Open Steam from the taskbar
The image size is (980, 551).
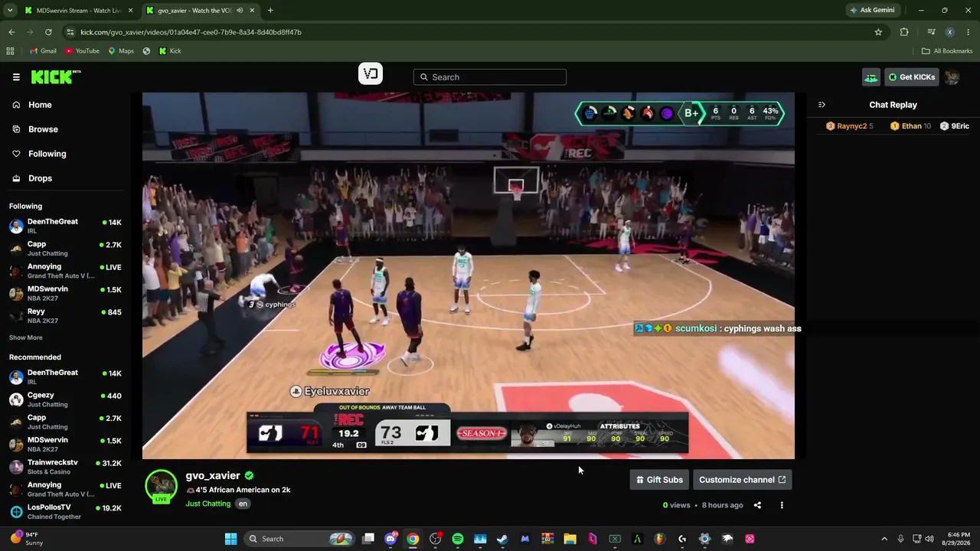pos(502,539)
